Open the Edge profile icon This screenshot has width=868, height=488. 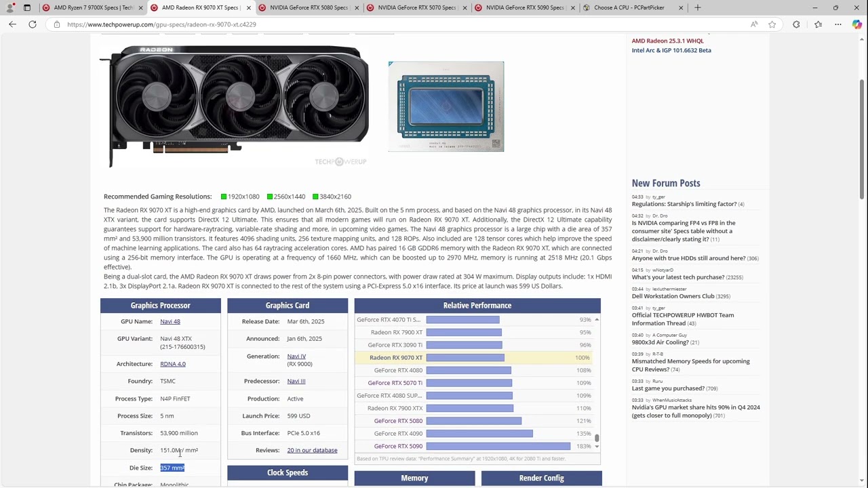9,7
